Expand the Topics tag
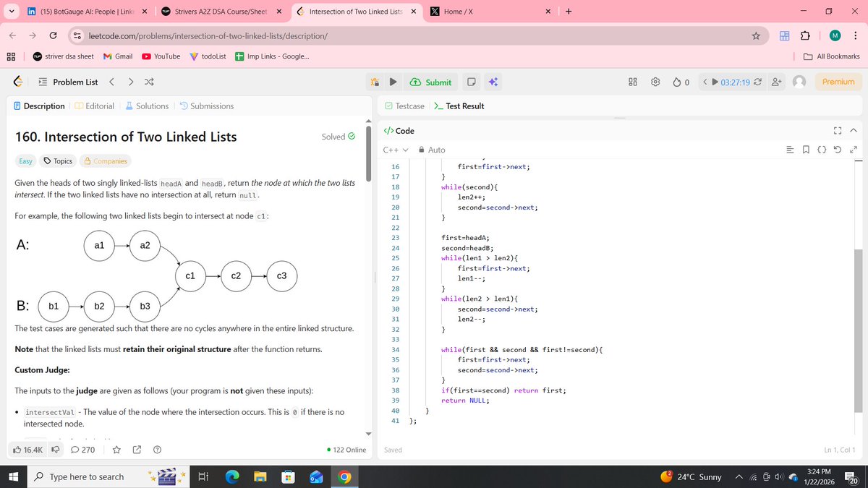Viewport: 868px width, 488px height. pyautogui.click(x=58, y=161)
